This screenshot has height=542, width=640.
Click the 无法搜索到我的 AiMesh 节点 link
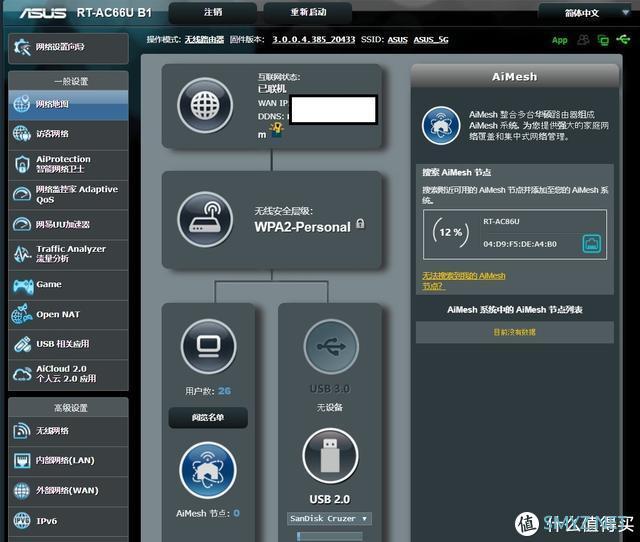tap(463, 281)
